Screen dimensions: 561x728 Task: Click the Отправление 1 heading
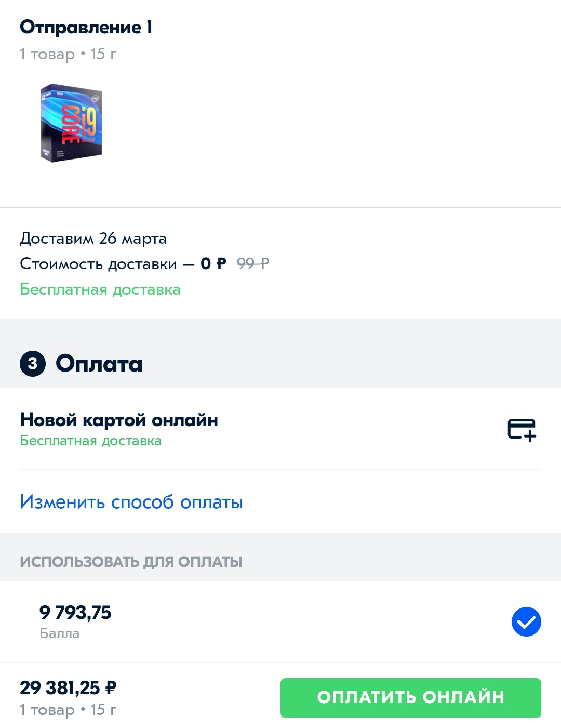point(86,27)
